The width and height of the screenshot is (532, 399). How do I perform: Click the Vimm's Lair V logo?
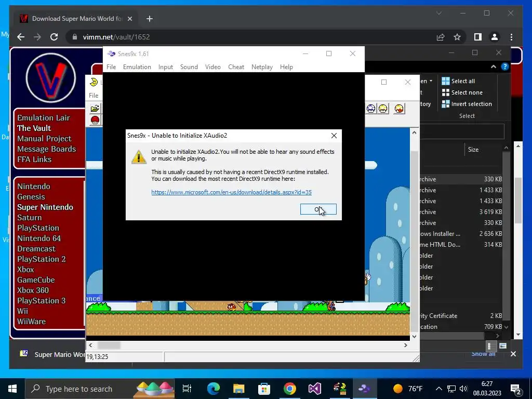tap(51, 78)
